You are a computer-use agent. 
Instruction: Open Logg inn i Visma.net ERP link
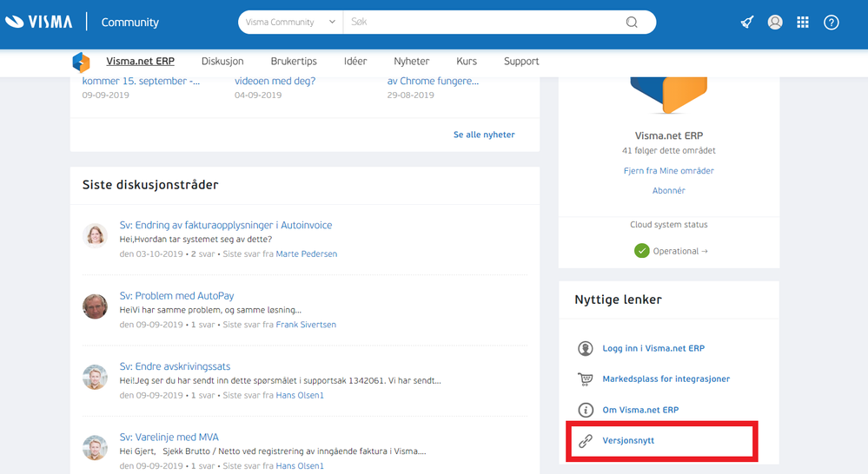pos(653,348)
